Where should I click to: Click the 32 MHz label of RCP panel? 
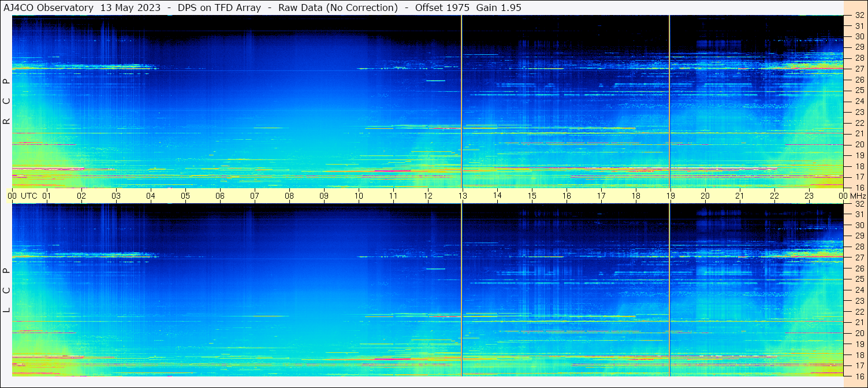pos(859,16)
